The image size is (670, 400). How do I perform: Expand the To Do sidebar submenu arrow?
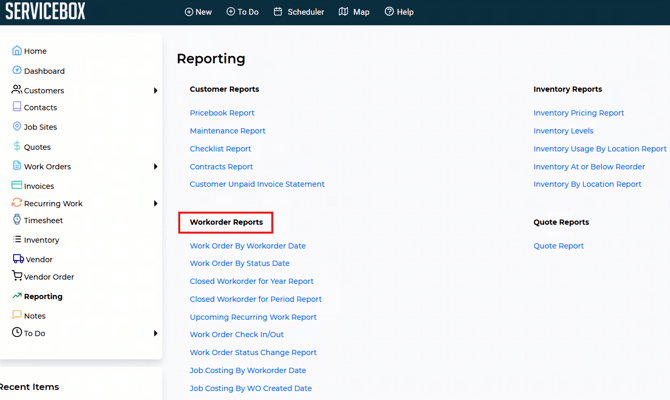155,333
